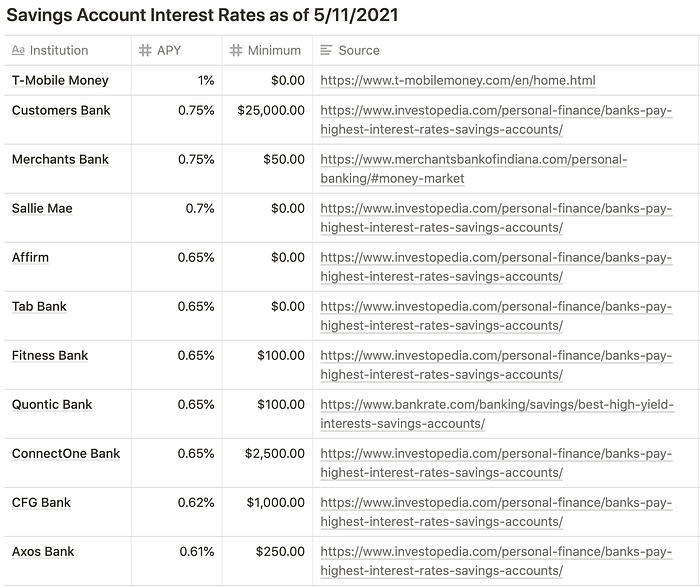Select the Tab Bank institution name

tap(39, 307)
